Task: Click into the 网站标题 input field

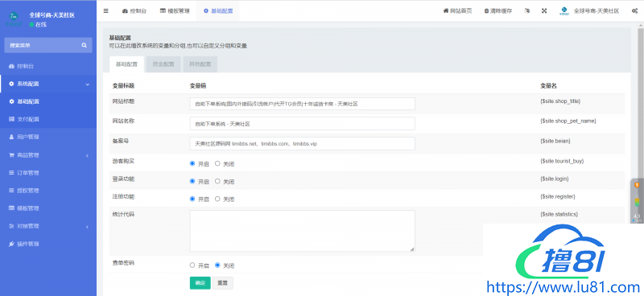Action: coord(303,104)
